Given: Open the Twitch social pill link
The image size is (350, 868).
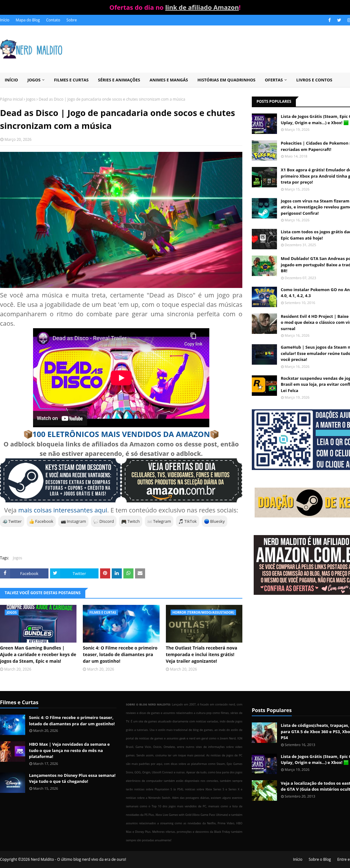Looking at the screenshot, I should pos(131,521).
